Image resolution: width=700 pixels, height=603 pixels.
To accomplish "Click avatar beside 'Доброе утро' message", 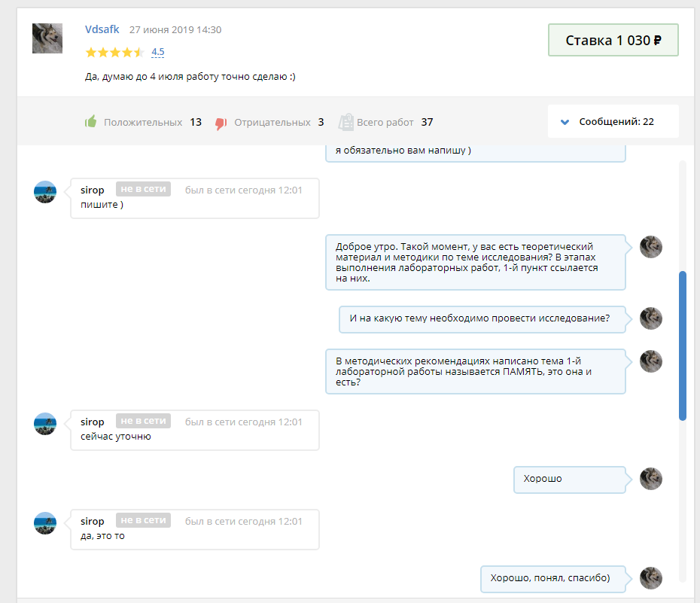I will (x=650, y=247).
